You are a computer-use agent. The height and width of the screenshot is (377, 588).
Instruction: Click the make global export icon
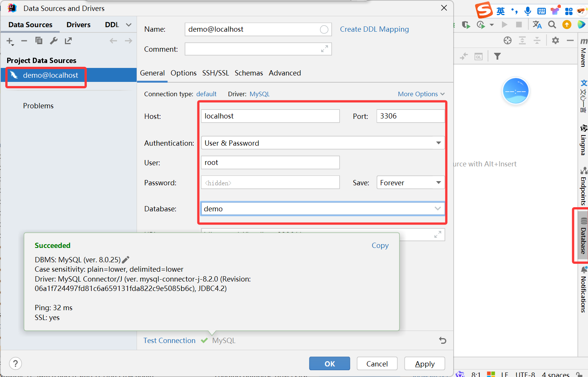pos(68,41)
